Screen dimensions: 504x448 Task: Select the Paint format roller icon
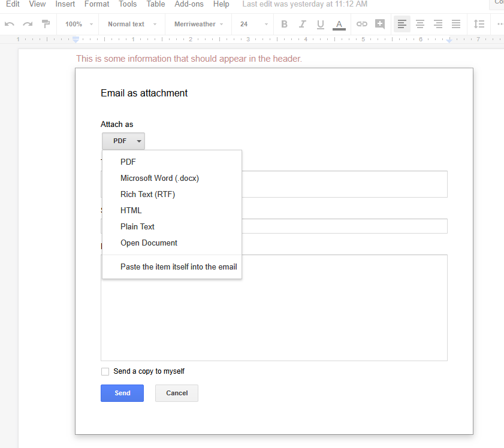click(46, 24)
